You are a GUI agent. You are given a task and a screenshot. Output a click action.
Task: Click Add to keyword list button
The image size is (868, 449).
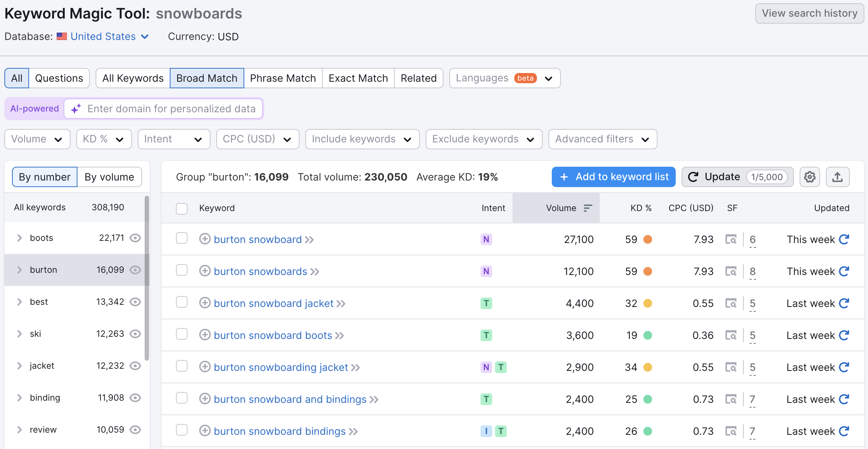click(613, 177)
